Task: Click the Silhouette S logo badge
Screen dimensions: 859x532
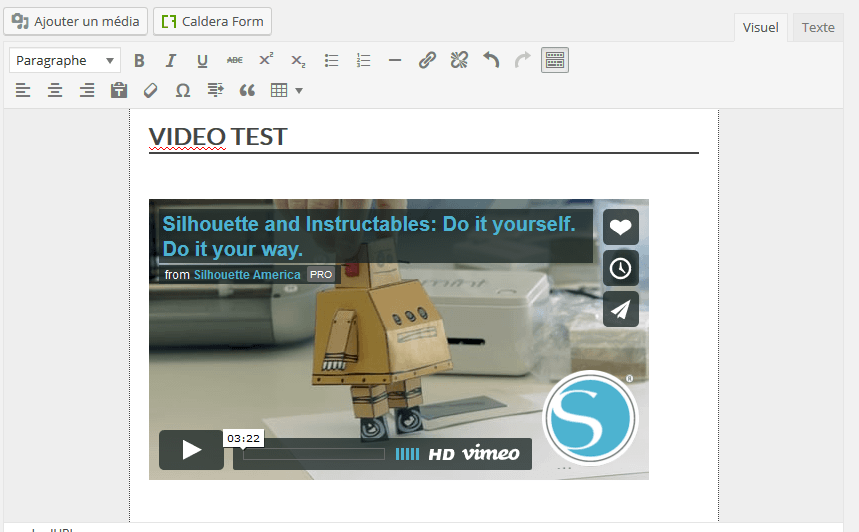Action: coord(590,419)
